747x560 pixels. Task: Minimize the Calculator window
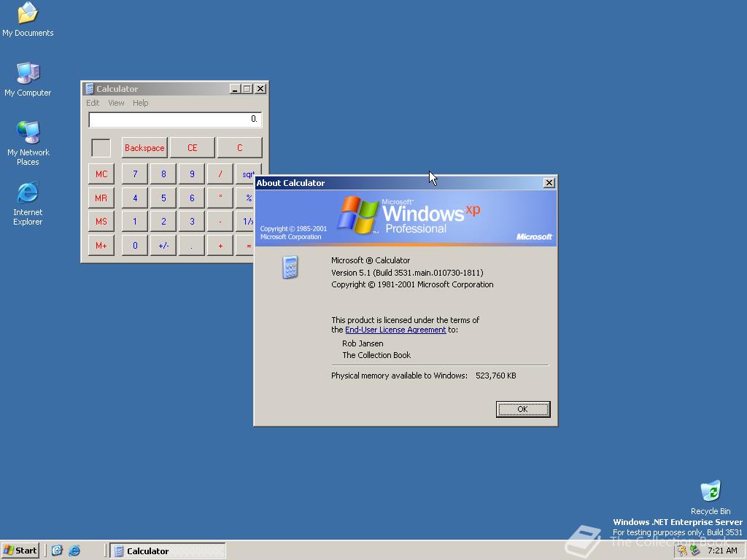coord(234,88)
